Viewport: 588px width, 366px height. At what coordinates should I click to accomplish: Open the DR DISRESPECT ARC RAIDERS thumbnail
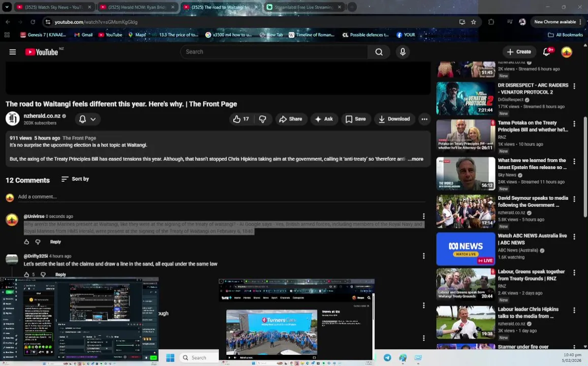click(466, 98)
